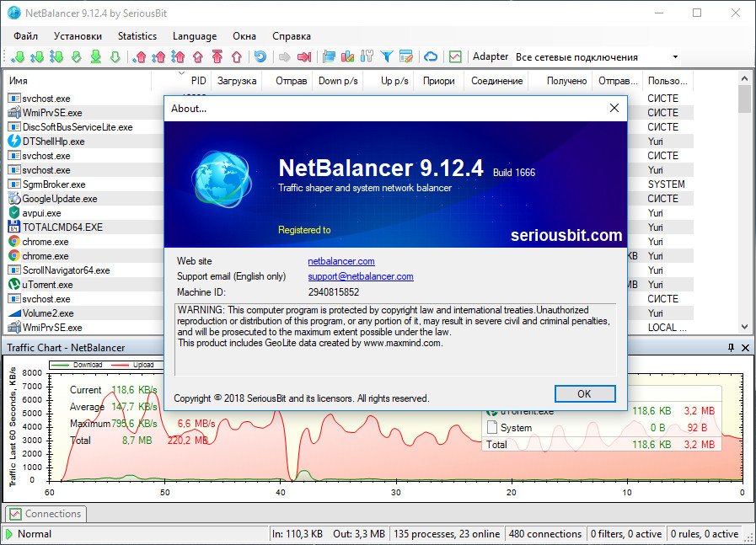Switch to the Connections tab
Image resolution: width=756 pixels, height=545 pixels.
46,514
